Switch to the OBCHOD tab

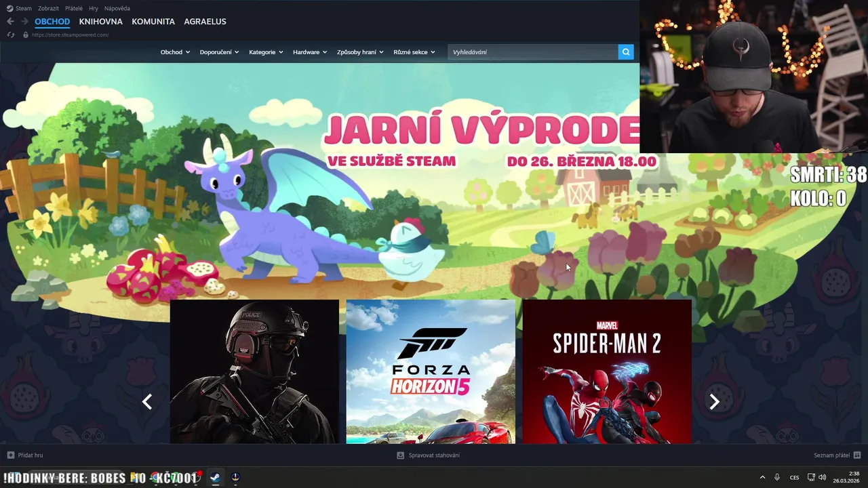pyautogui.click(x=52, y=22)
